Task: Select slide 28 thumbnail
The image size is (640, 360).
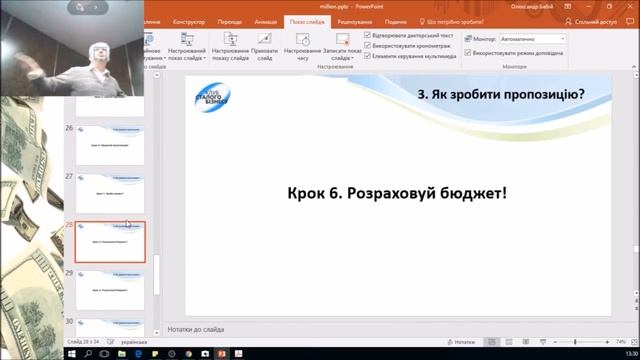Action: pos(110,242)
